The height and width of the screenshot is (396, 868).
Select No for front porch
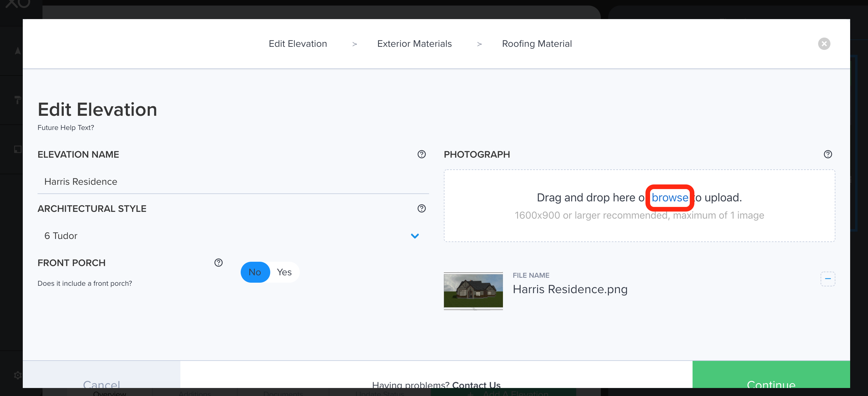click(255, 272)
